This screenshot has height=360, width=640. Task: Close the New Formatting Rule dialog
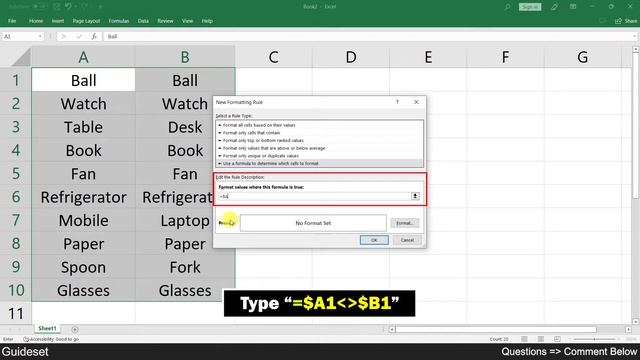(x=416, y=102)
